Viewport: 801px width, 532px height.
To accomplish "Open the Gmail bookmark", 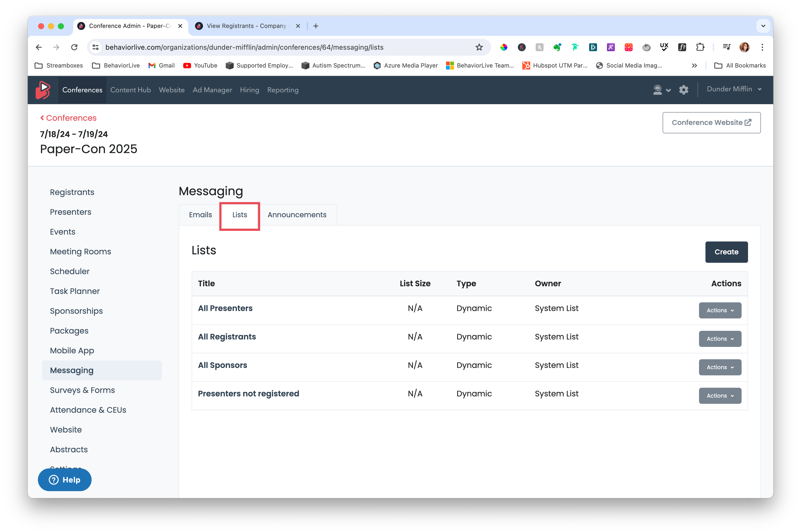I will (x=162, y=66).
